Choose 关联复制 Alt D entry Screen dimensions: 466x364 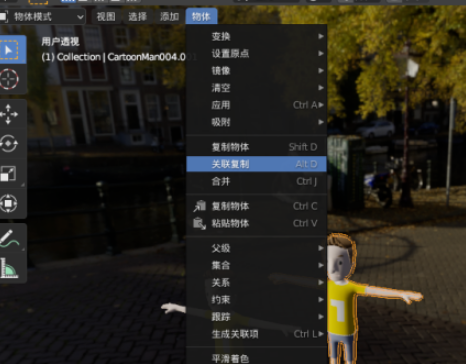pos(256,164)
